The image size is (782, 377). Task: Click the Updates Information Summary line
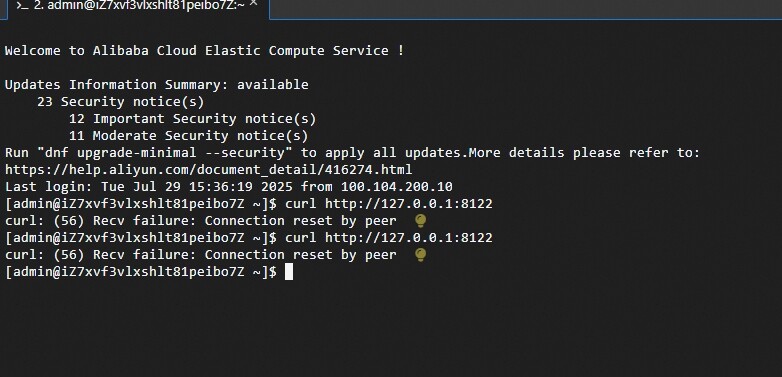pyautogui.click(x=157, y=85)
